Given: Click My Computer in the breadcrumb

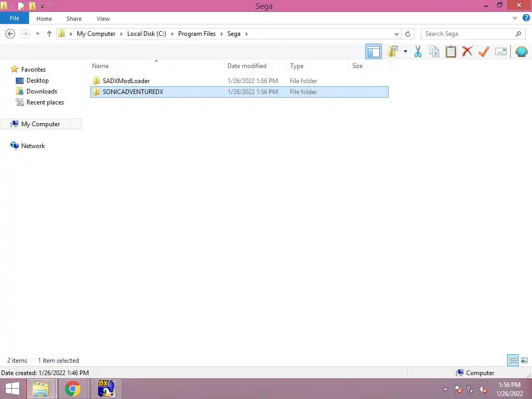Looking at the screenshot, I should (96, 34).
